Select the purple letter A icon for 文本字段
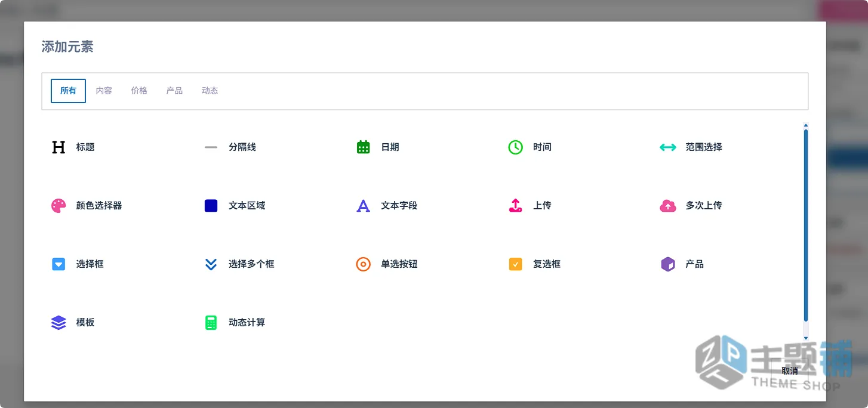 363,206
